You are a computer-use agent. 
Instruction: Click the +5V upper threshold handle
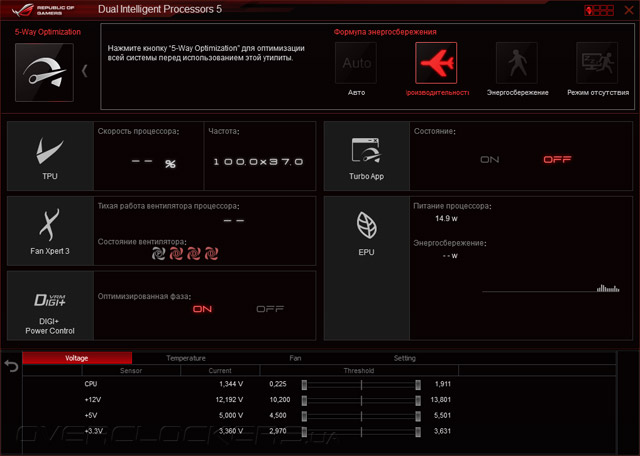418,416
